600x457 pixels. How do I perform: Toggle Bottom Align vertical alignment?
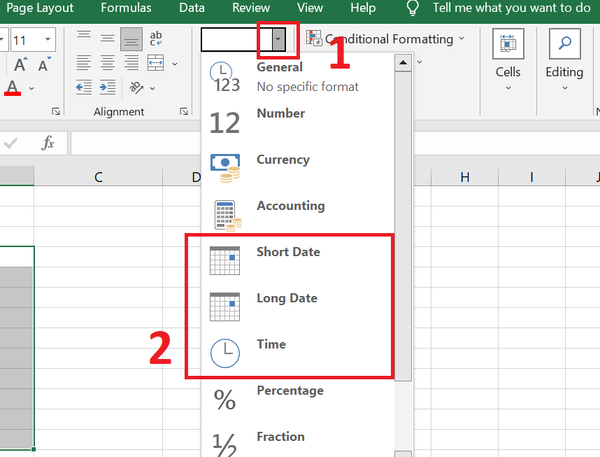pos(131,39)
